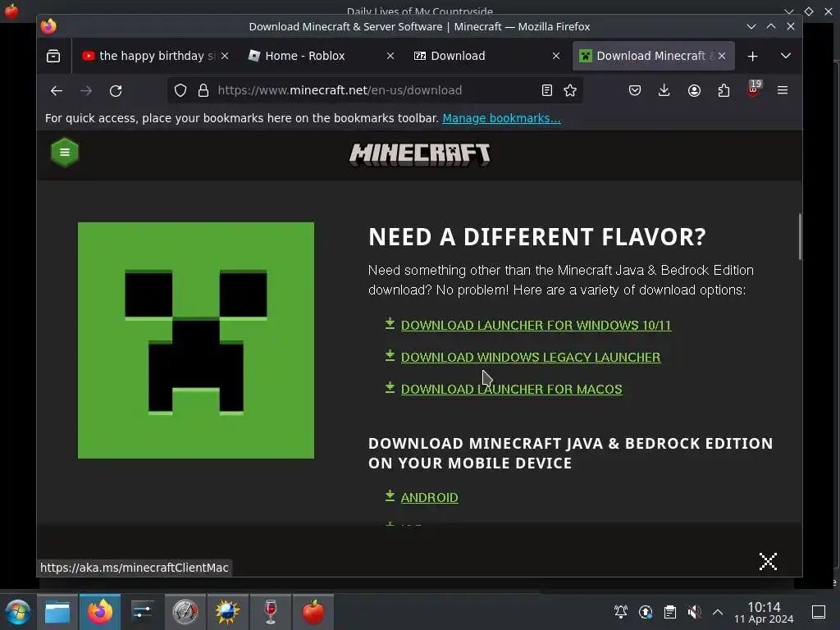Click the minecraft.net URL address field
Viewport: 840px width, 630px height.
click(375, 90)
